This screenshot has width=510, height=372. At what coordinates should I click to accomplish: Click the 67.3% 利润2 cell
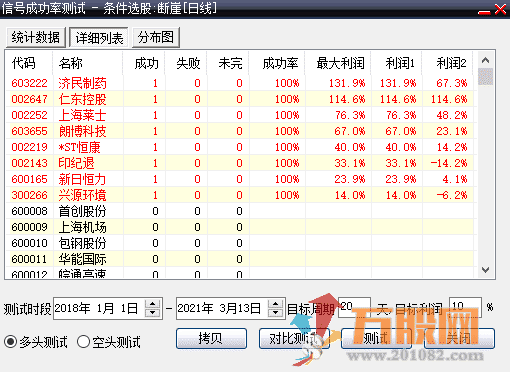[x=452, y=83]
